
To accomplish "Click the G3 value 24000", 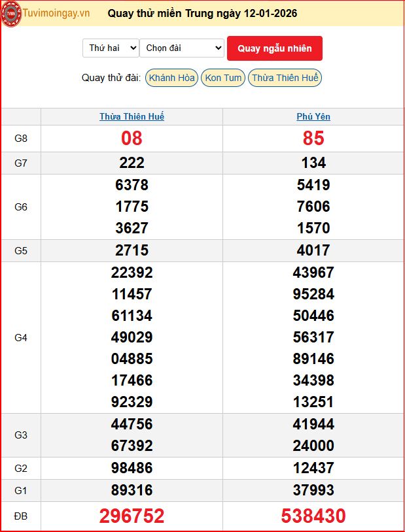I will [313, 446].
